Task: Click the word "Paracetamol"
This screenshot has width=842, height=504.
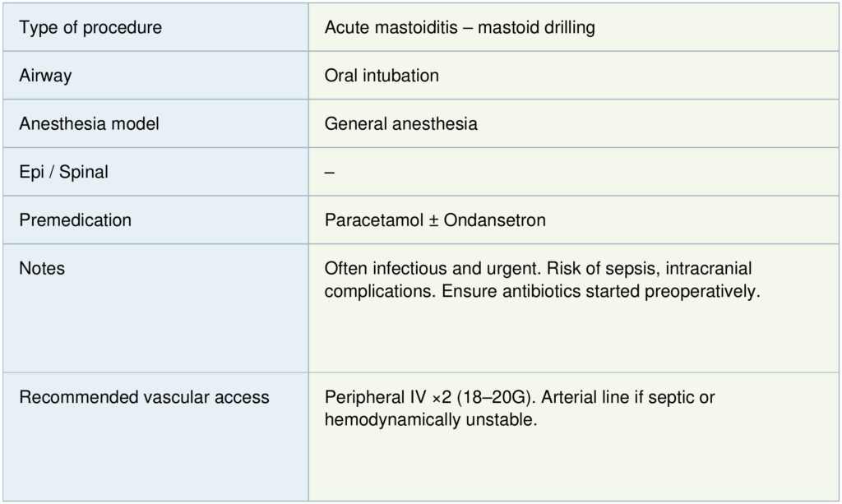Action: [x=372, y=220]
